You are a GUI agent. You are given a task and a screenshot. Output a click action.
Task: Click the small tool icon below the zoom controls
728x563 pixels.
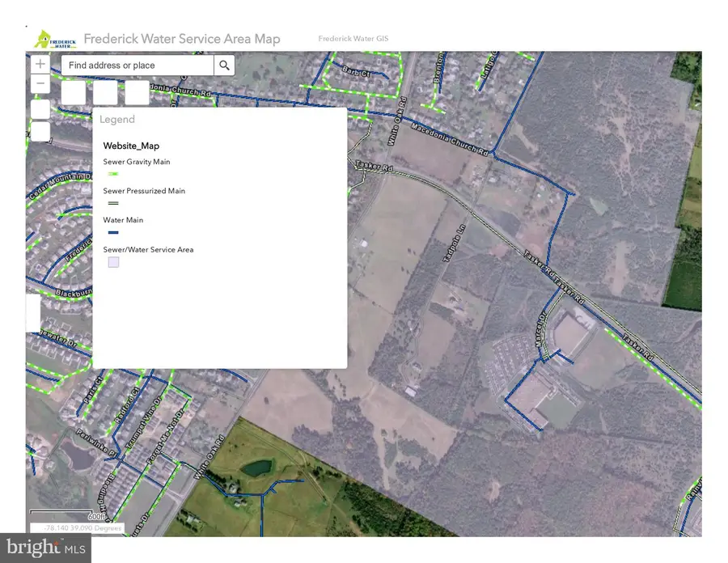(39, 108)
